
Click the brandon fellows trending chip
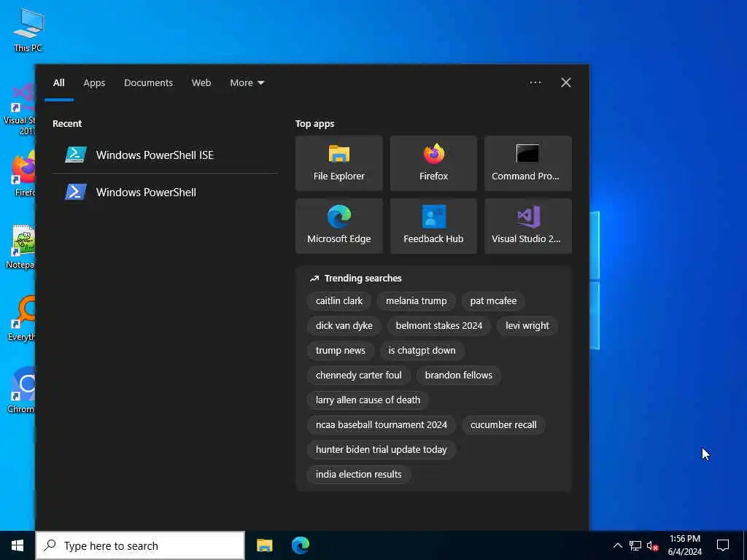pyautogui.click(x=458, y=376)
